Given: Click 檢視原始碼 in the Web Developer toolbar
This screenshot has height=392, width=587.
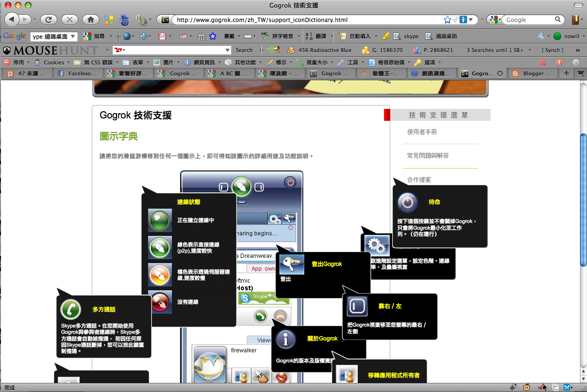Looking at the screenshot, I should pyautogui.click(x=386, y=63).
